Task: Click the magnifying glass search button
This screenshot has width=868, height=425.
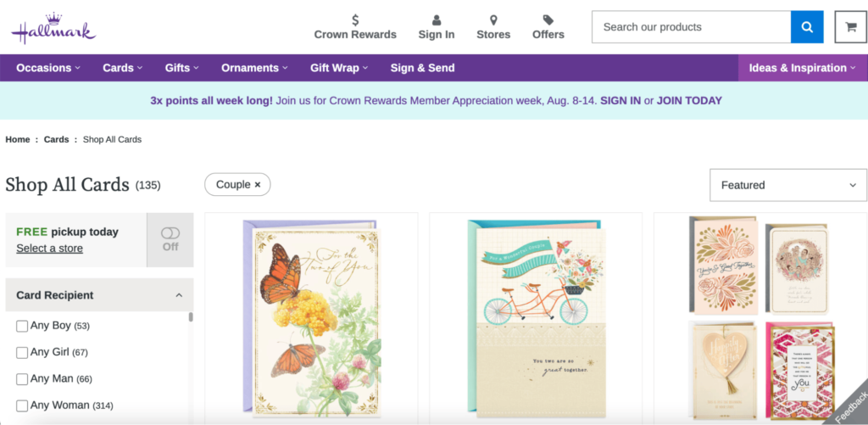Action: pyautogui.click(x=807, y=27)
